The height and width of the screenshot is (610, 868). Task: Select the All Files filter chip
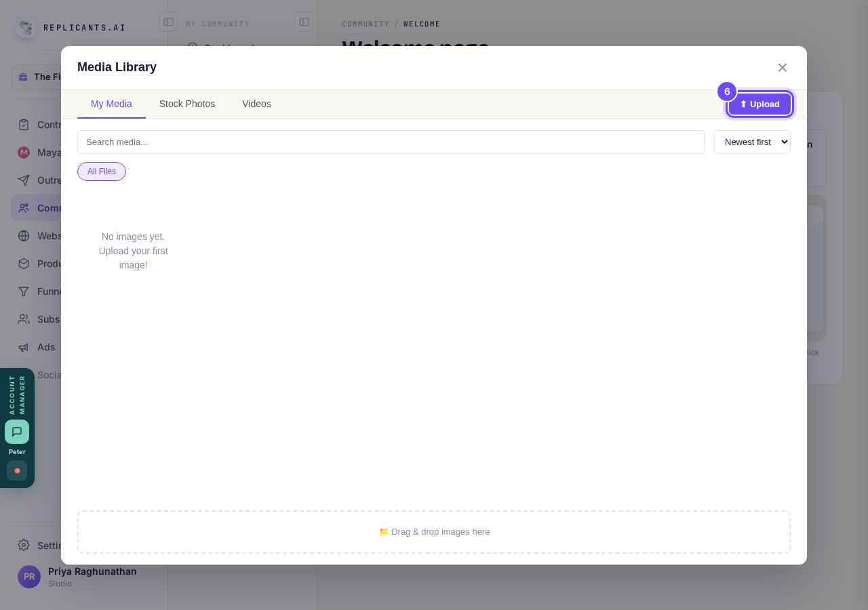pyautogui.click(x=102, y=171)
